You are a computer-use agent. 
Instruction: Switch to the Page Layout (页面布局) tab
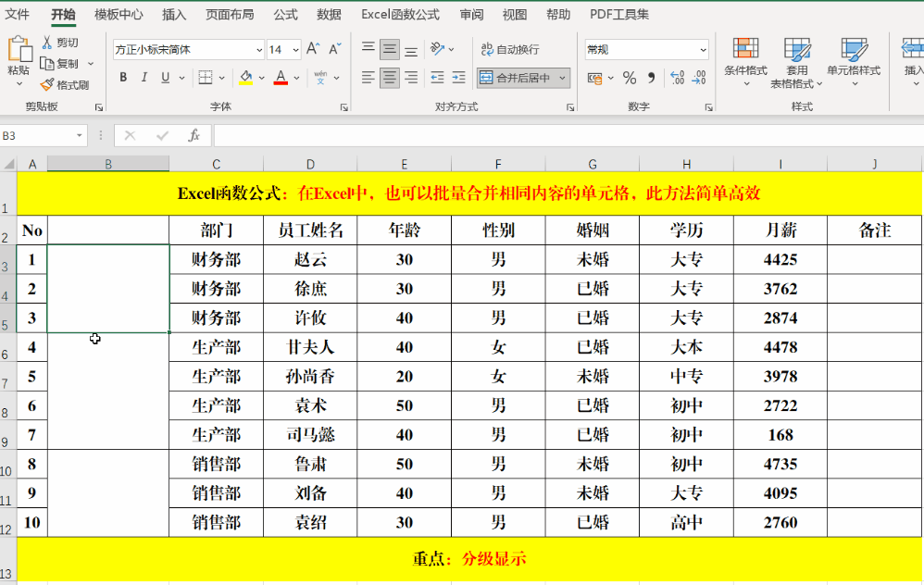point(230,14)
